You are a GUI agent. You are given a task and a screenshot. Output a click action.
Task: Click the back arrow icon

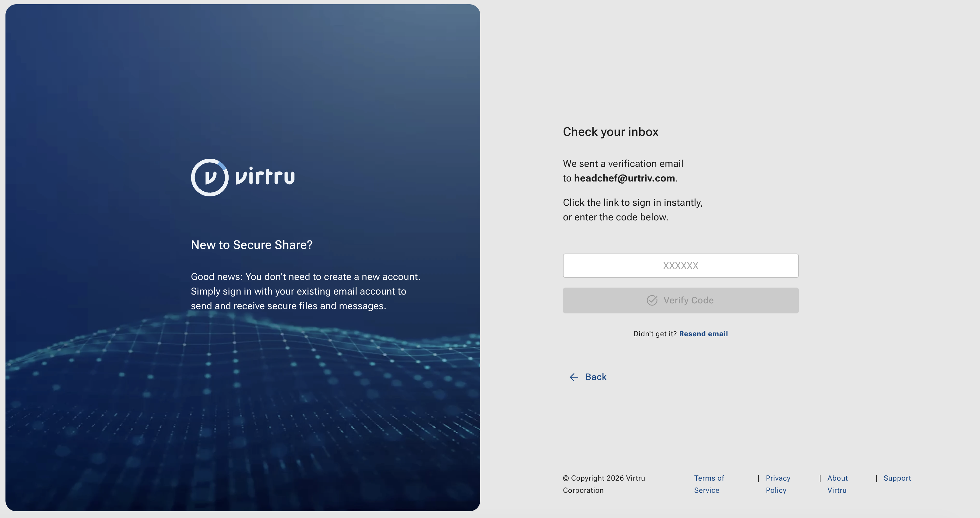(x=574, y=377)
